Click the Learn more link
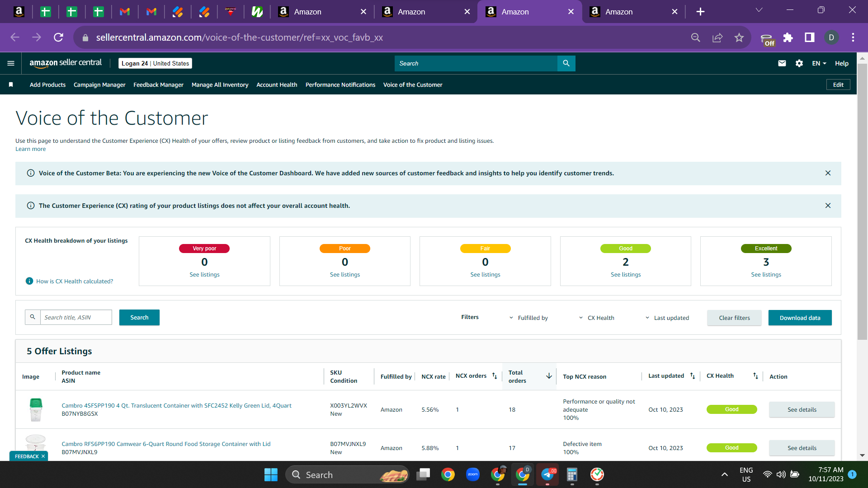The height and width of the screenshot is (488, 868). pos(30,149)
